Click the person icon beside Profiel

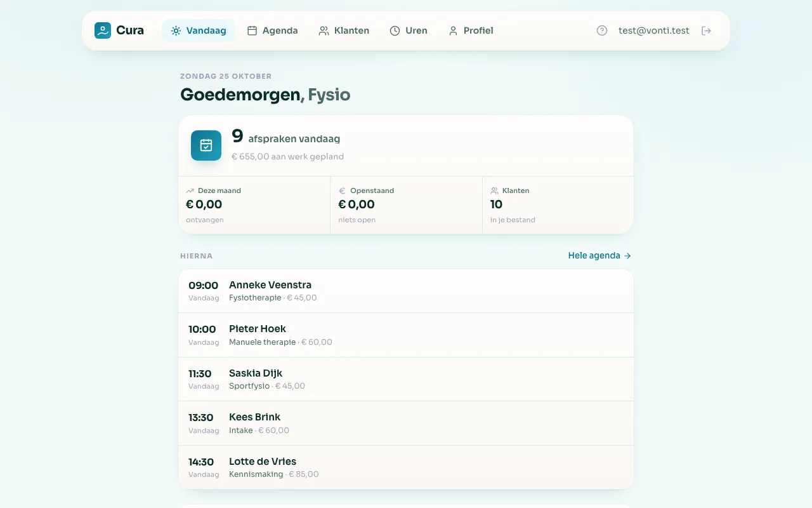point(453,30)
